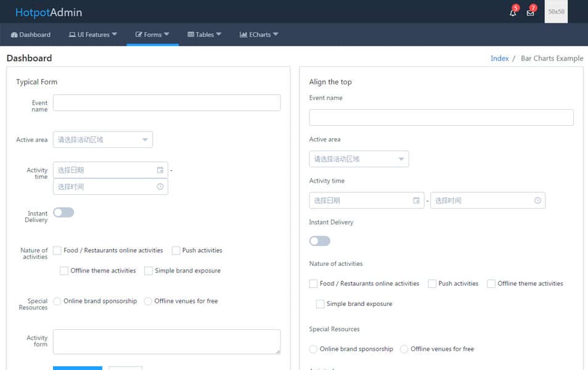The height and width of the screenshot is (370, 588).
Task: Click date picker field in Align the top form
Action: pyautogui.click(x=366, y=200)
